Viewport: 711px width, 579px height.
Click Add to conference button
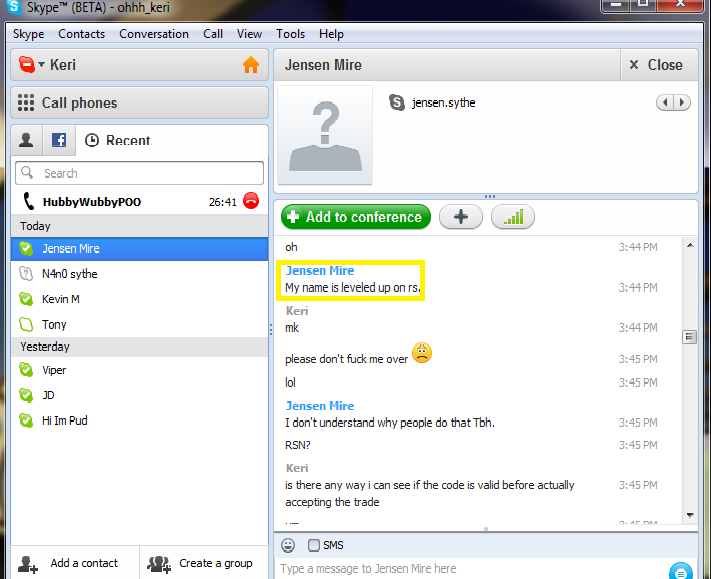point(356,217)
